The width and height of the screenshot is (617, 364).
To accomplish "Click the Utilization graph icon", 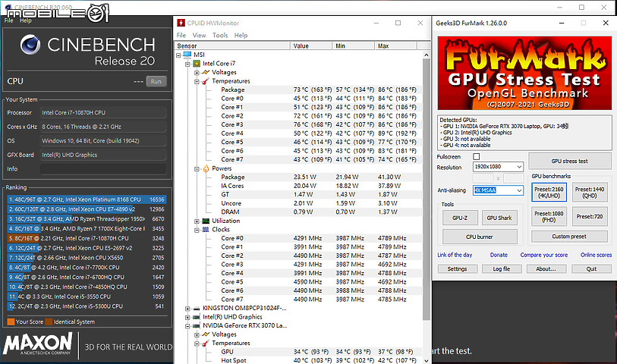I will pos(206,221).
